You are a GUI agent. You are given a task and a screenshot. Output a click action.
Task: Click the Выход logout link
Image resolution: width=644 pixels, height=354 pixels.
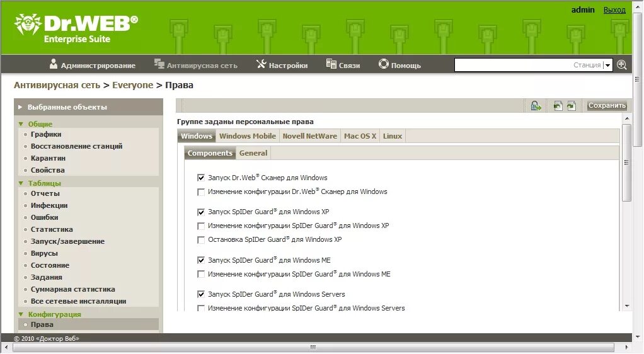click(x=614, y=10)
